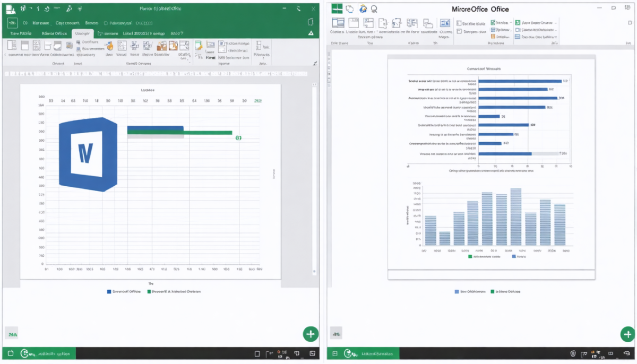This screenshot has height=364, width=637.
Task: Select the long green bar in the left chart
Action: pos(179,133)
